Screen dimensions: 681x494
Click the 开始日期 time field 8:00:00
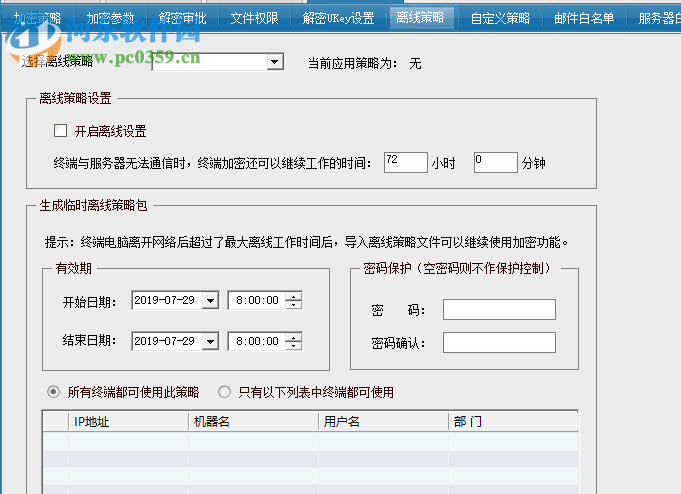(257, 300)
